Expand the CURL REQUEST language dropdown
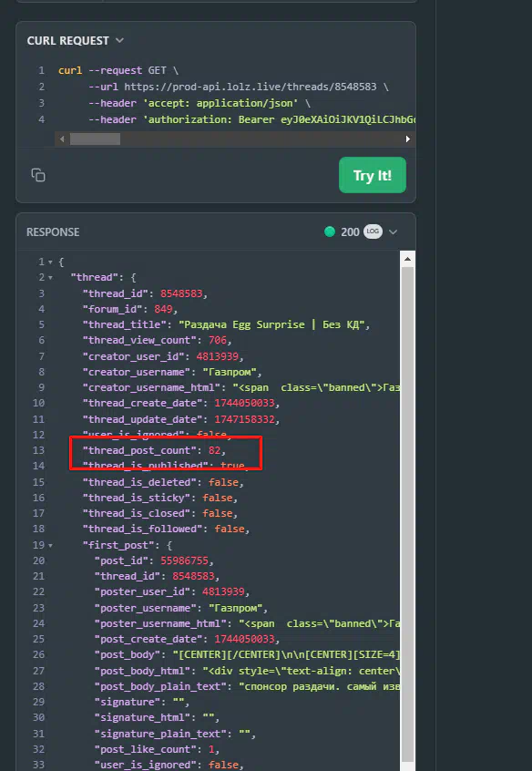 coord(119,40)
